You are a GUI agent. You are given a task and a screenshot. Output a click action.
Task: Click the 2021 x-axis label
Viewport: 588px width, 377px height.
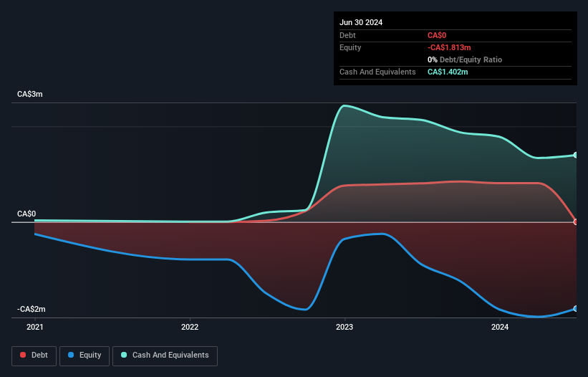[35, 327]
